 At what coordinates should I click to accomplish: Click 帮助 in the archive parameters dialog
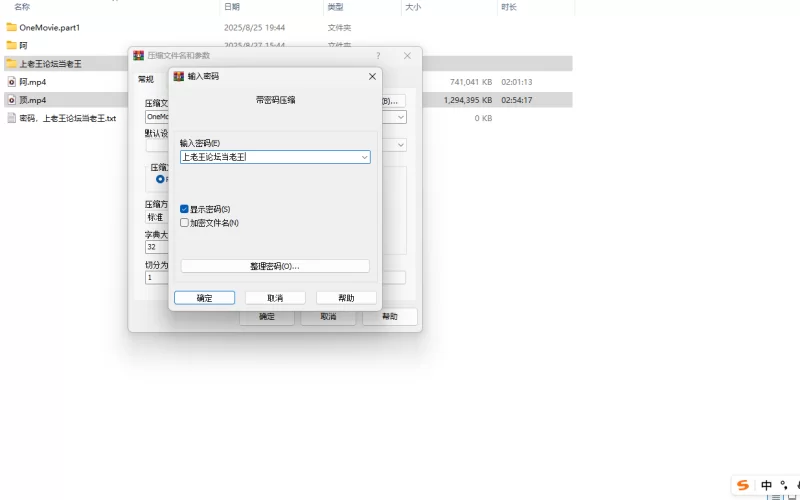tap(390, 316)
